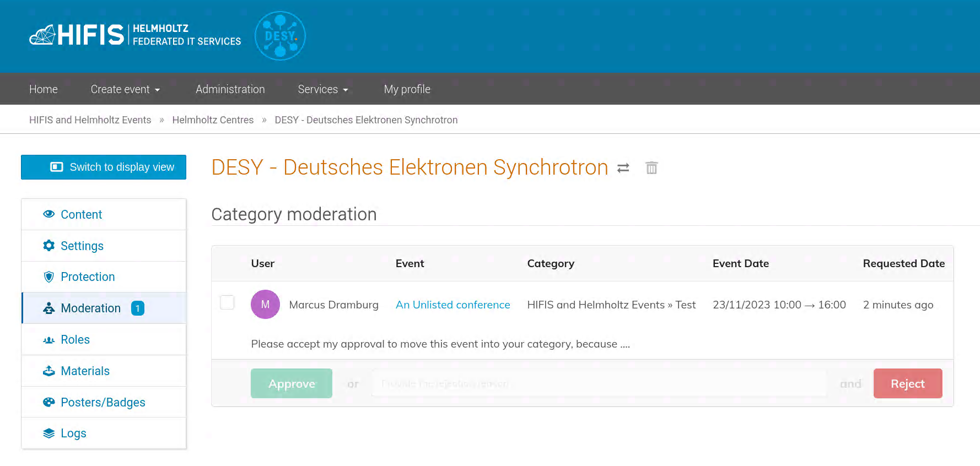Screen dimensions: 980x466
Task: Click the DESY - Deutsches Elektronen Synchrotron page title
Action: coord(410,167)
